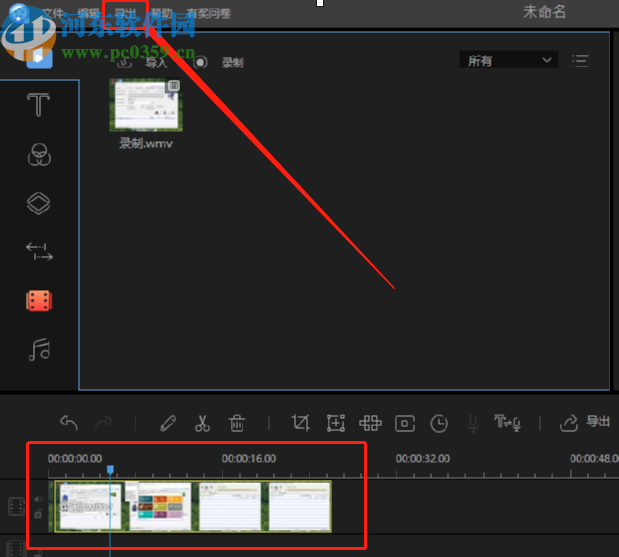Open the Elements panel with red film icon

tap(39, 301)
